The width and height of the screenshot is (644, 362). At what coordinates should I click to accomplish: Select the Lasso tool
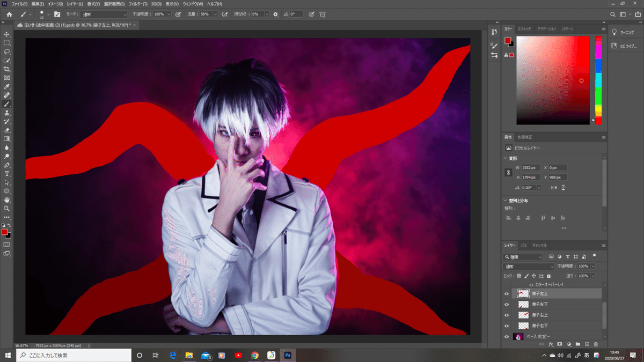7,52
